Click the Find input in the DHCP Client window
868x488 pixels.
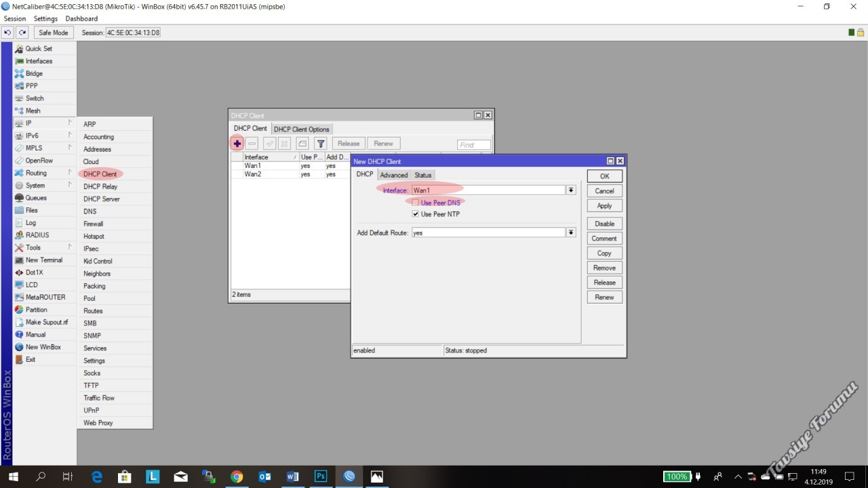tap(473, 145)
